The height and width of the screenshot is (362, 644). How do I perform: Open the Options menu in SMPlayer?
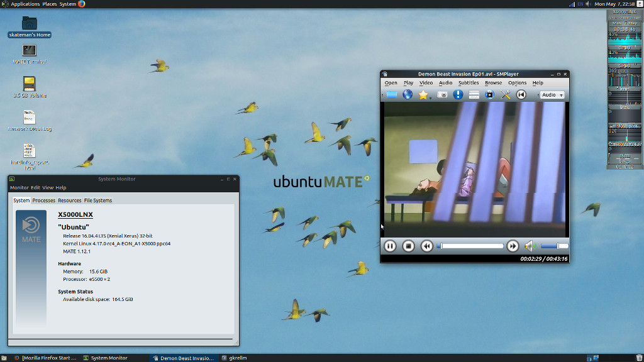click(x=517, y=83)
